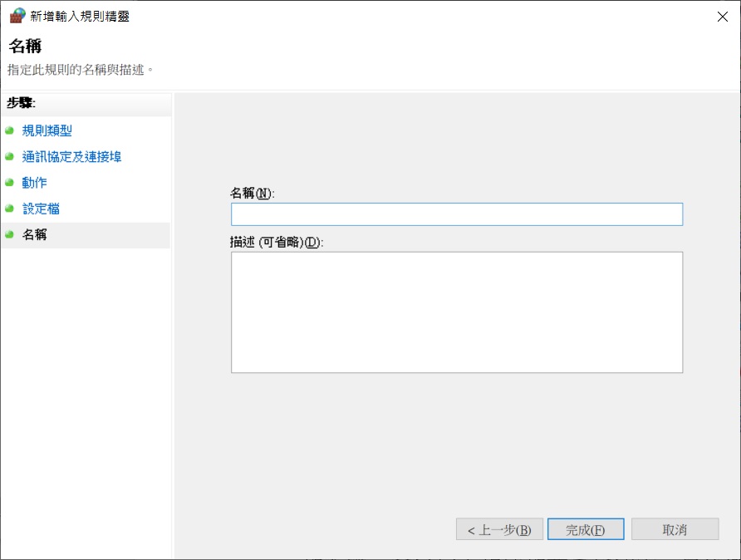Select the 設定檔 step
The image size is (741, 560).
pyautogui.click(x=41, y=209)
